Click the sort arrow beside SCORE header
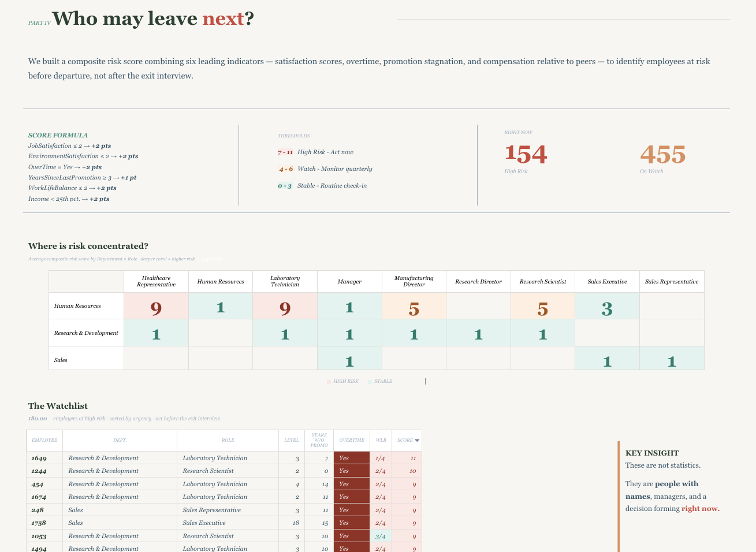The height and width of the screenshot is (552, 756). coord(417,441)
